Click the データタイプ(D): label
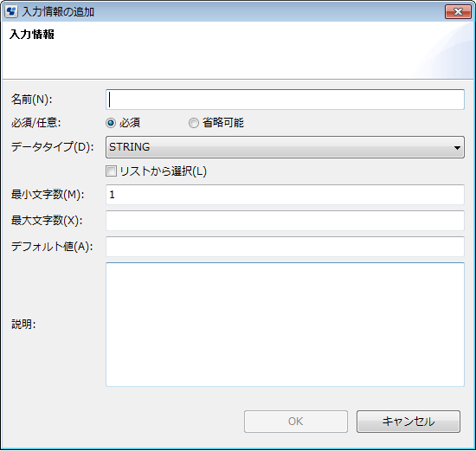 pyautogui.click(x=53, y=147)
